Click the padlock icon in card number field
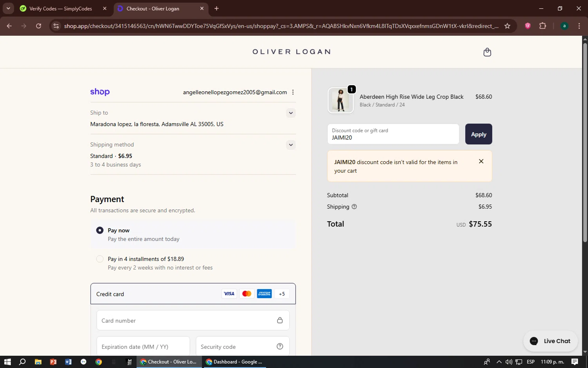Image resolution: width=588 pixels, height=368 pixels. pos(280,320)
